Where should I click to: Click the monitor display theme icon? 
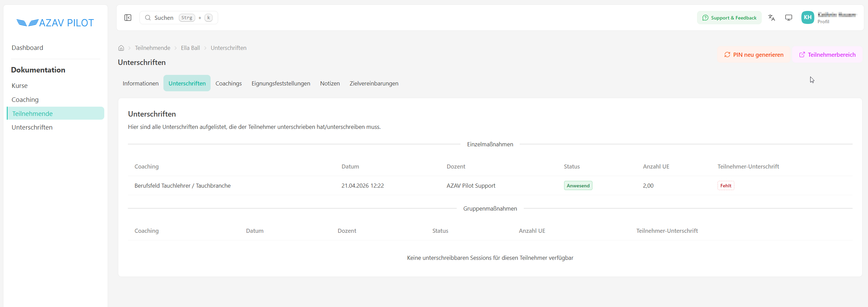point(789,18)
